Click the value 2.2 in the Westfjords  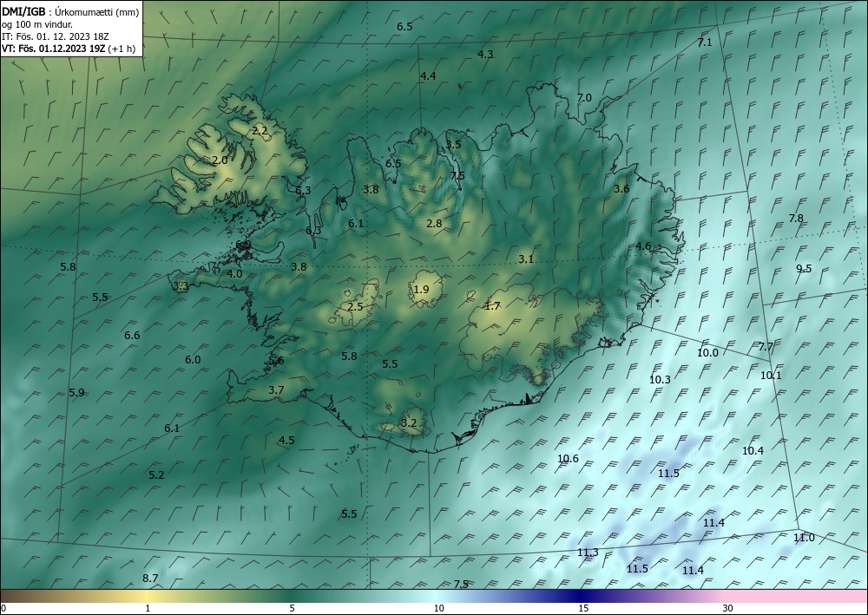pyautogui.click(x=260, y=131)
